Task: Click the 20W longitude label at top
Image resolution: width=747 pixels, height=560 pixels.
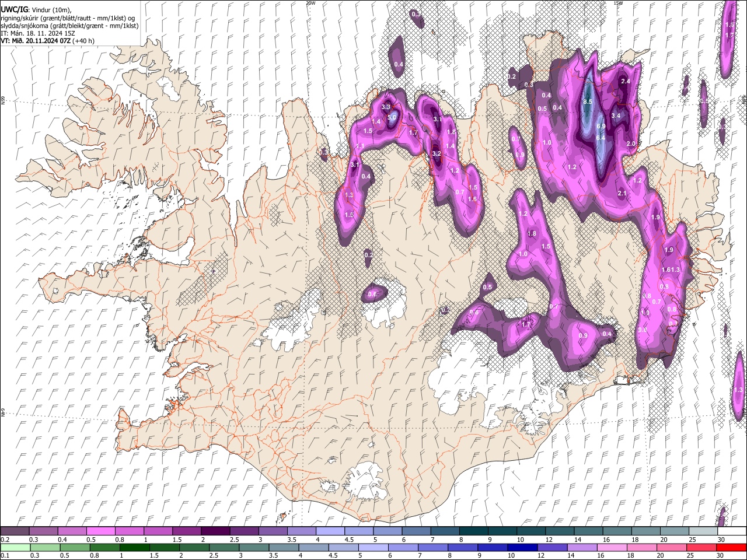Action: 310,3
